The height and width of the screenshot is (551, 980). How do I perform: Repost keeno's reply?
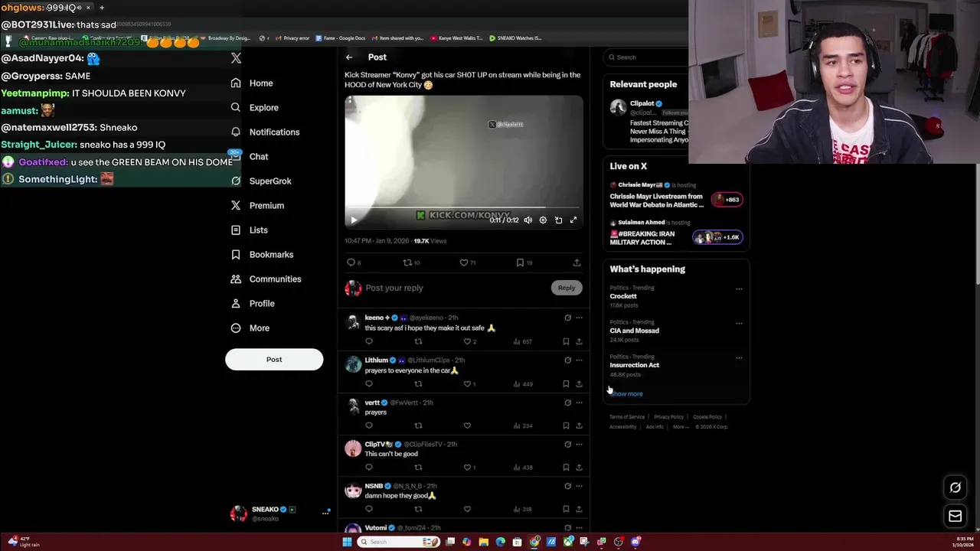point(418,341)
